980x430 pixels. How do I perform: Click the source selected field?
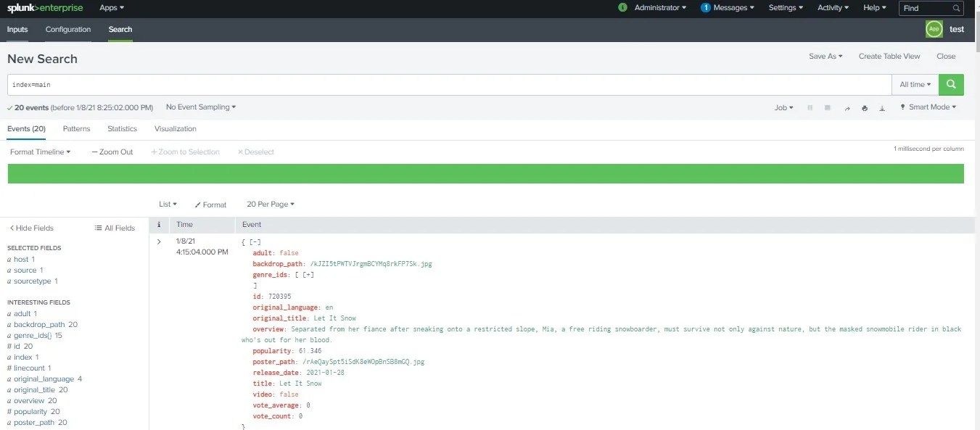[x=25, y=270]
